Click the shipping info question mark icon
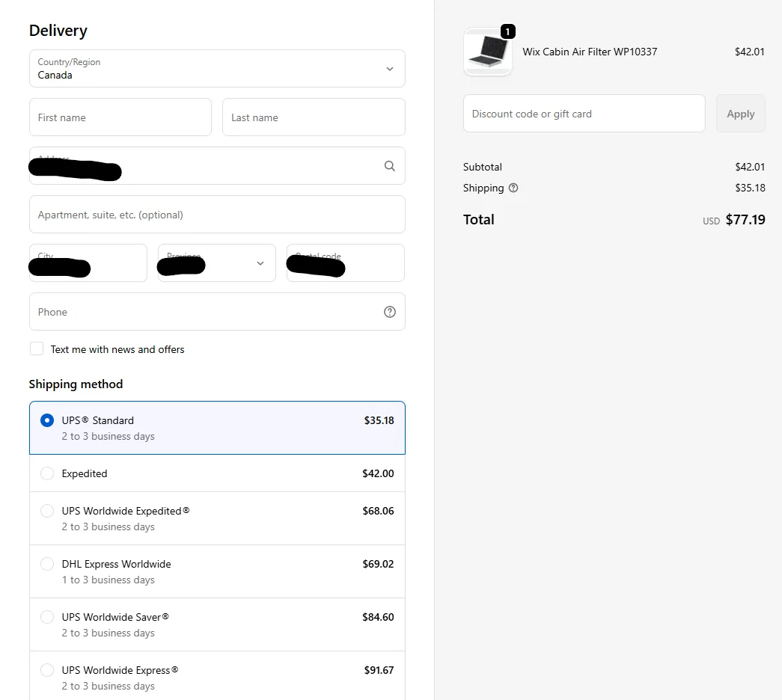Viewport: 782px width, 700px height. click(513, 188)
